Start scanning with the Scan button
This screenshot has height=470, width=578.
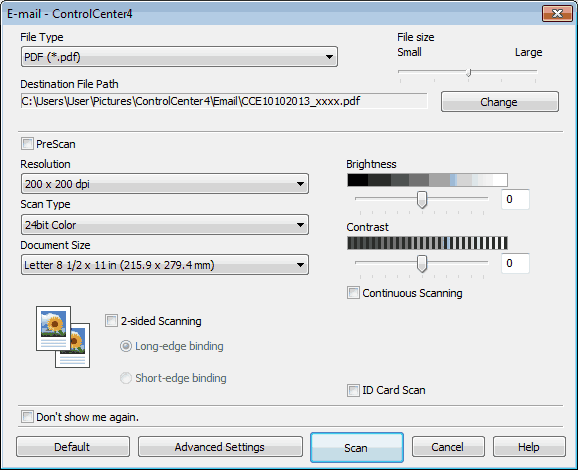tap(356, 448)
